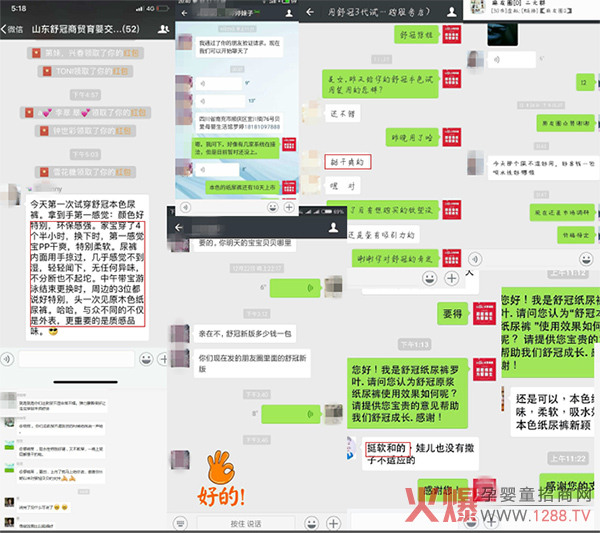This screenshot has height=533, width=600.
Task: Tap message 你们现在发的朋友圈里面的舒冠新版
Action: [252, 363]
